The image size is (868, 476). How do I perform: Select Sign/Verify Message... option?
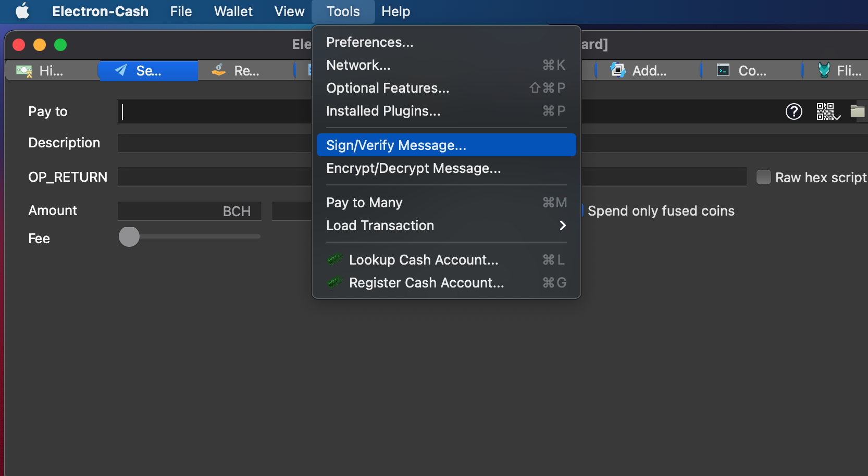point(446,145)
